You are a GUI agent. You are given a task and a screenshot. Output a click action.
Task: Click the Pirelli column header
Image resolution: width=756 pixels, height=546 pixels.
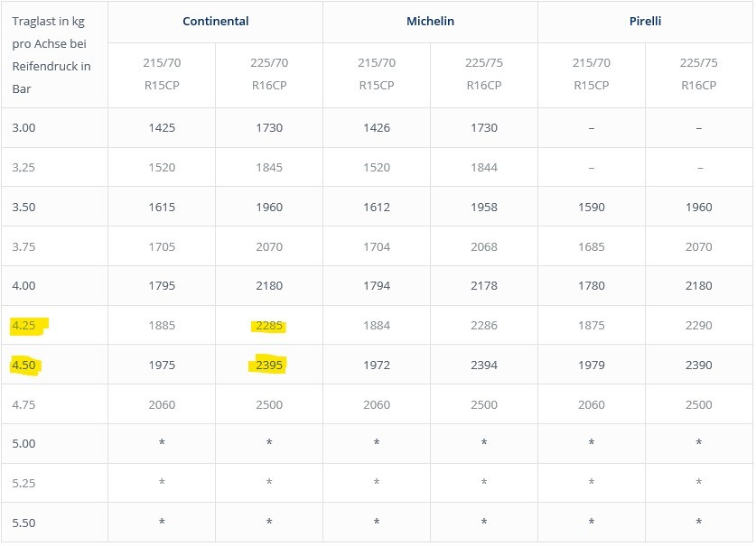(645, 21)
